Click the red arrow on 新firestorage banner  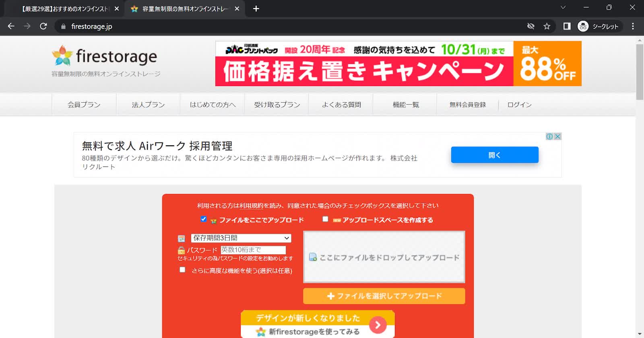pos(378,325)
